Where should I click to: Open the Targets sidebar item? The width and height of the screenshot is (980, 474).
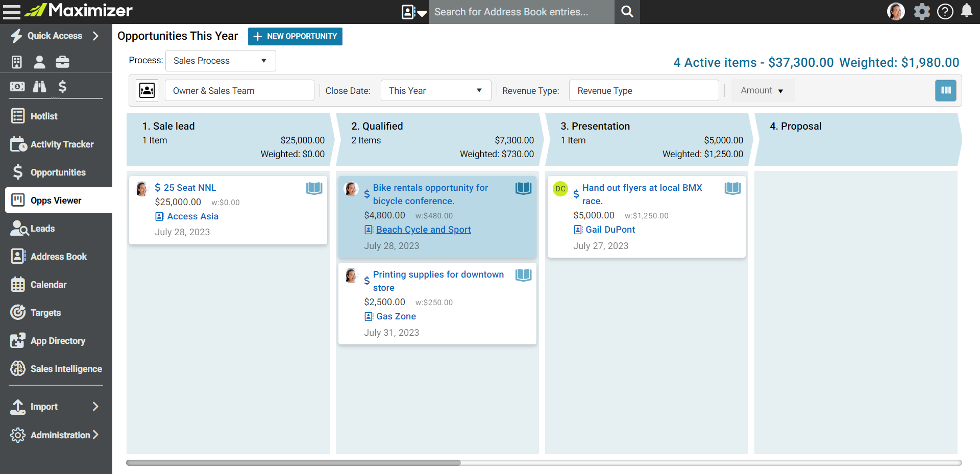click(56, 313)
